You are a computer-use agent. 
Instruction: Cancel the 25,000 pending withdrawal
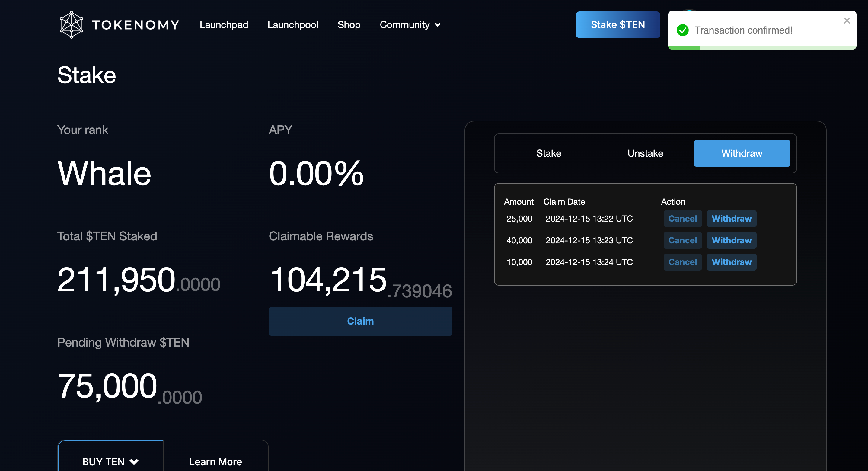point(682,219)
